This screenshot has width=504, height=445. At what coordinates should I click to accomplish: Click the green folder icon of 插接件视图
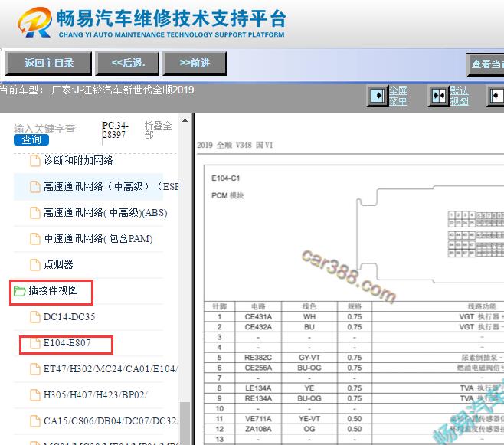pyautogui.click(x=20, y=291)
